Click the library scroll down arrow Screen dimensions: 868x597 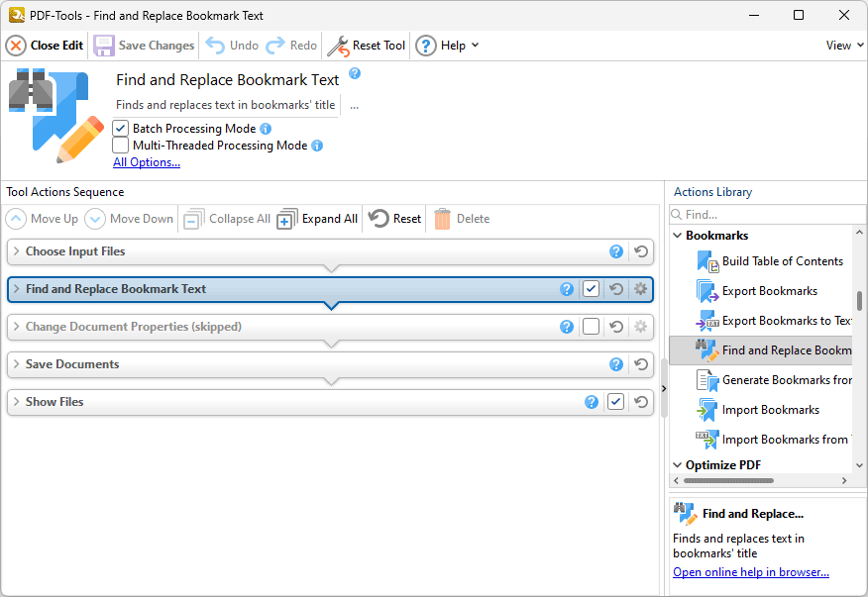tap(859, 465)
